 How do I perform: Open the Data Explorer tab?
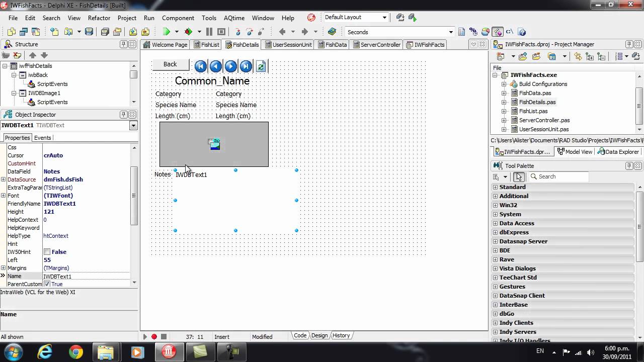(x=618, y=152)
